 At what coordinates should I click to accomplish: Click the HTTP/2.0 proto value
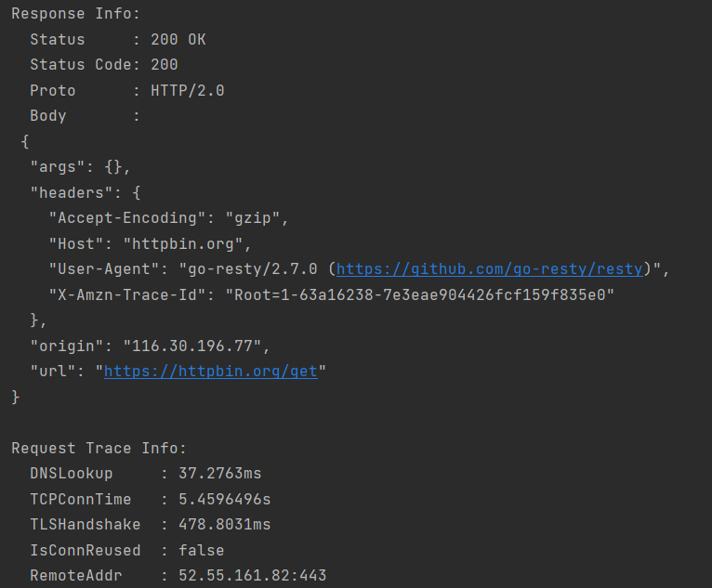(188, 91)
